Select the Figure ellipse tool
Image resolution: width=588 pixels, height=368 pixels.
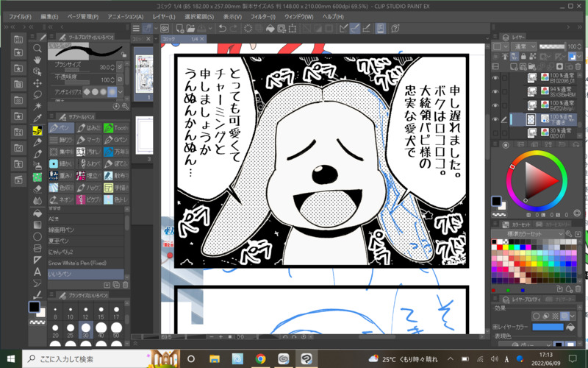tap(37, 236)
